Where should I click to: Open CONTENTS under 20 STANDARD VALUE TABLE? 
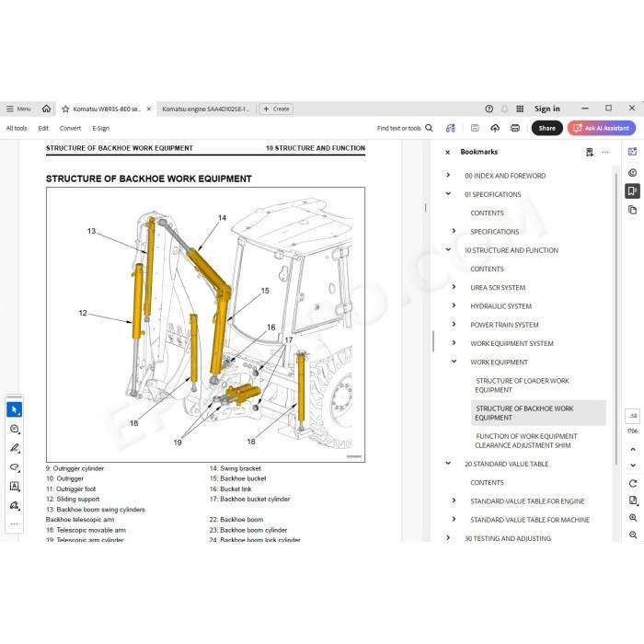(487, 483)
